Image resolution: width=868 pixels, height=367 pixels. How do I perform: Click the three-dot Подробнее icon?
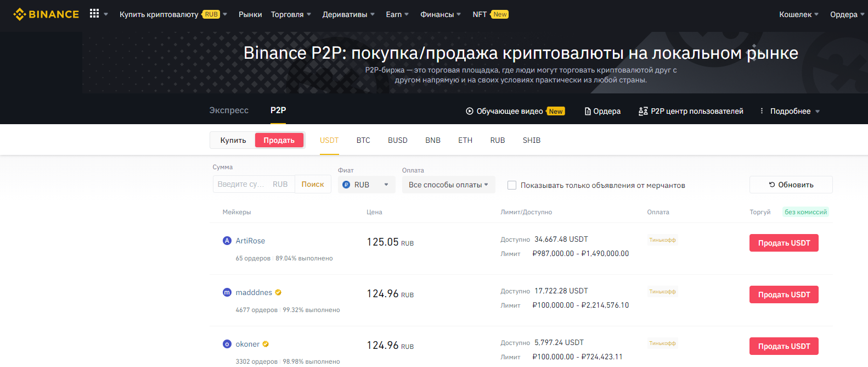pos(762,111)
